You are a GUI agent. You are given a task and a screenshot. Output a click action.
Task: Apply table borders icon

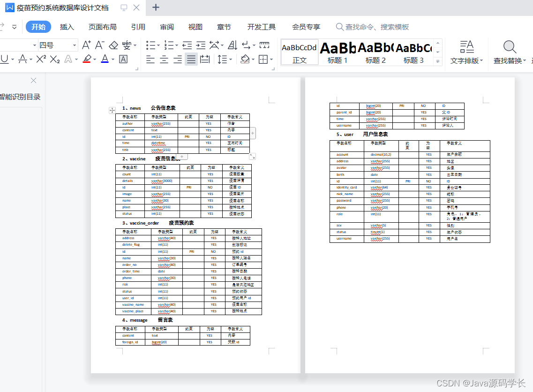point(263,60)
